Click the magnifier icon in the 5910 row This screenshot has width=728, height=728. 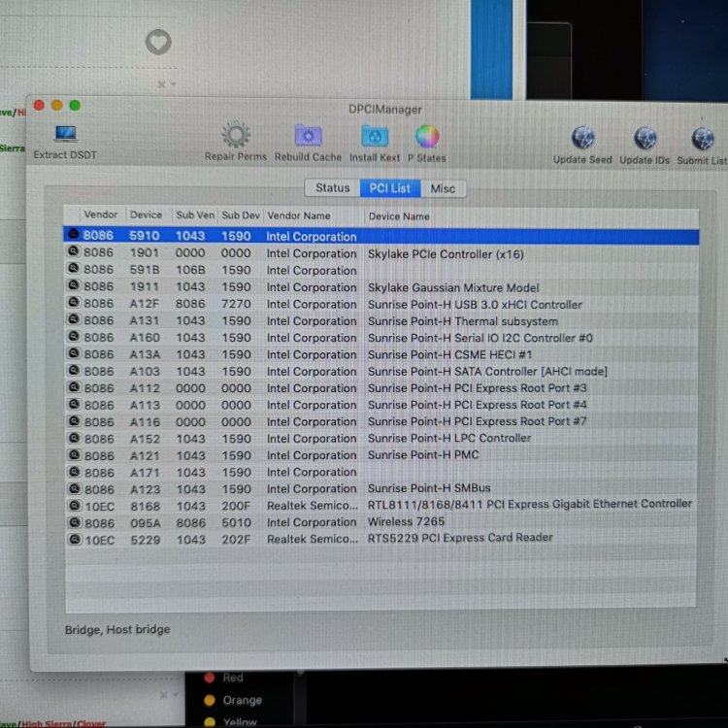tap(73, 234)
